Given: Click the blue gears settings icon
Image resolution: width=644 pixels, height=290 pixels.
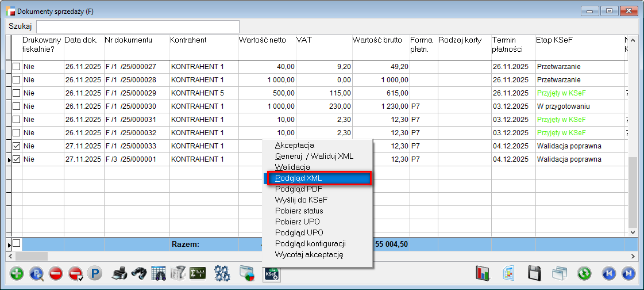Looking at the screenshot, I should (222, 273).
